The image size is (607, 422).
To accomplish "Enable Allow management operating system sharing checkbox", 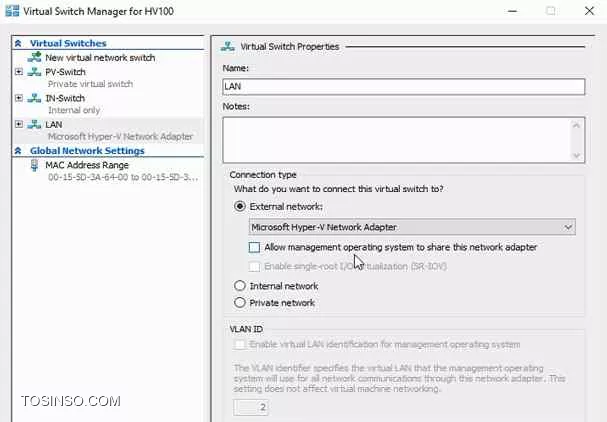I will pyautogui.click(x=254, y=247).
